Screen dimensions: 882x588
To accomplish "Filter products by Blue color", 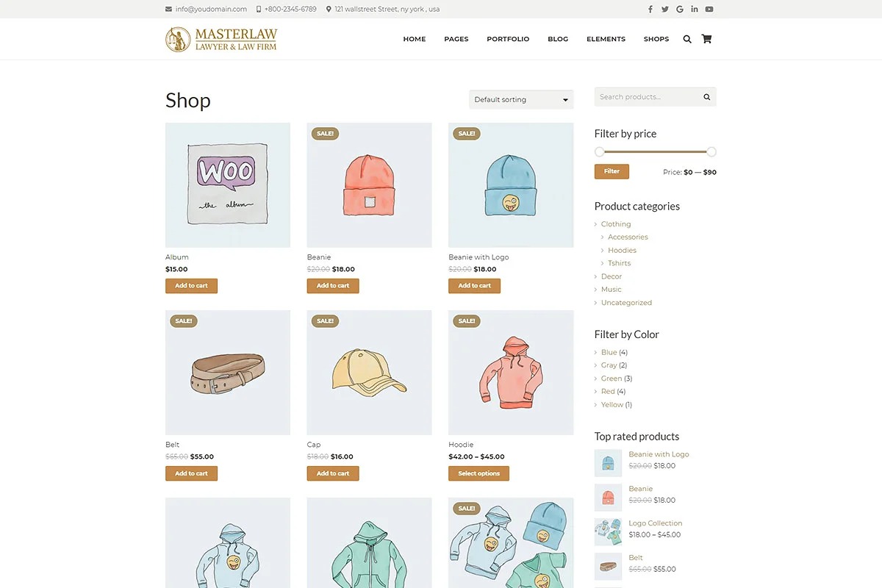I will 609,352.
